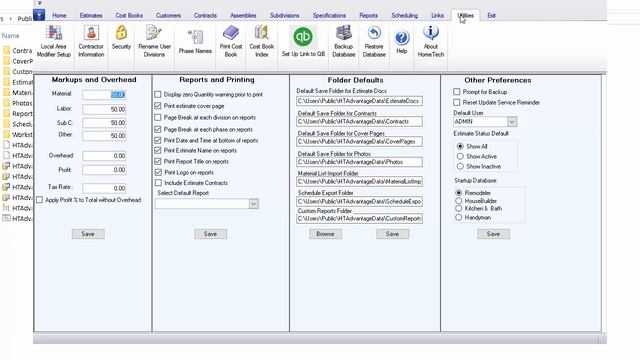Launch Restore Database

pos(374,42)
